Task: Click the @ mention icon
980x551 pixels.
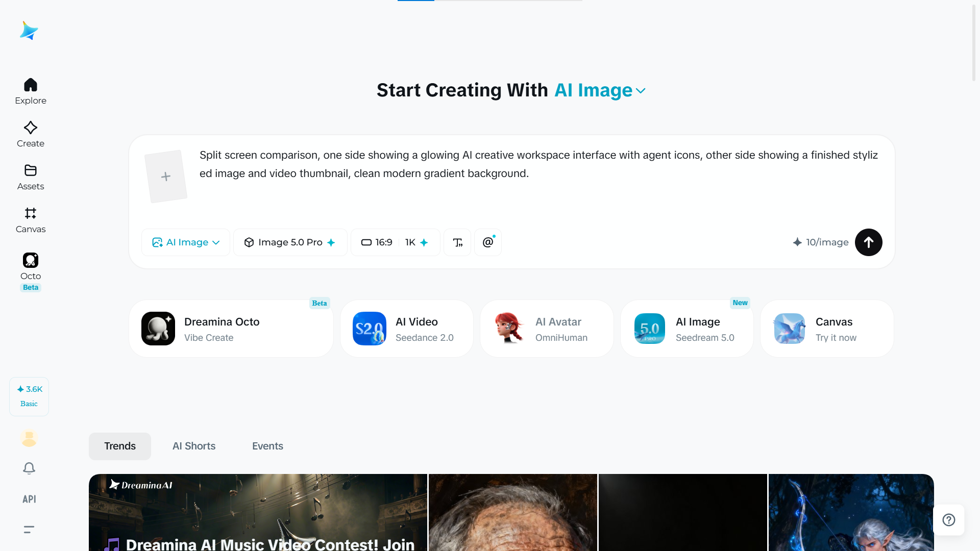Action: [x=488, y=242]
